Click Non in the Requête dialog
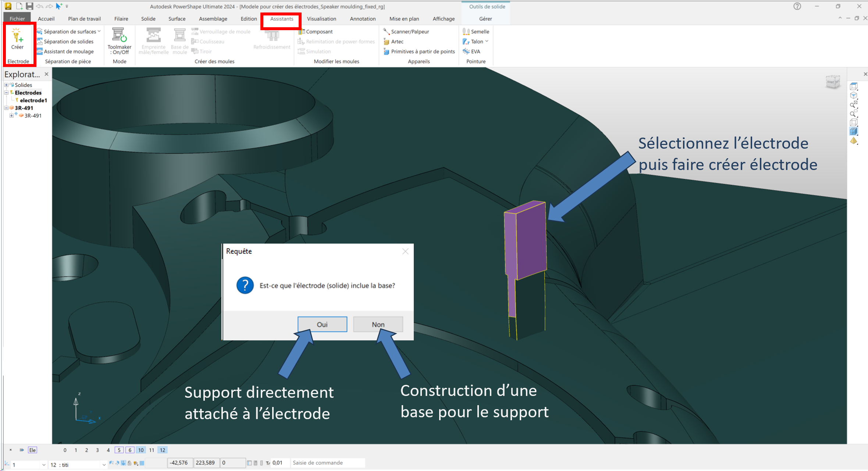868x471 pixels. point(378,324)
